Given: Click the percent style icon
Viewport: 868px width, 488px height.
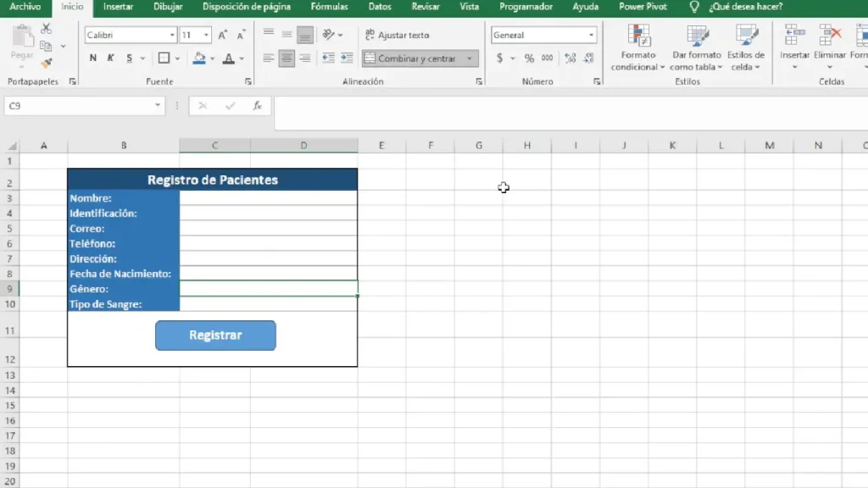Looking at the screenshot, I should tap(529, 58).
